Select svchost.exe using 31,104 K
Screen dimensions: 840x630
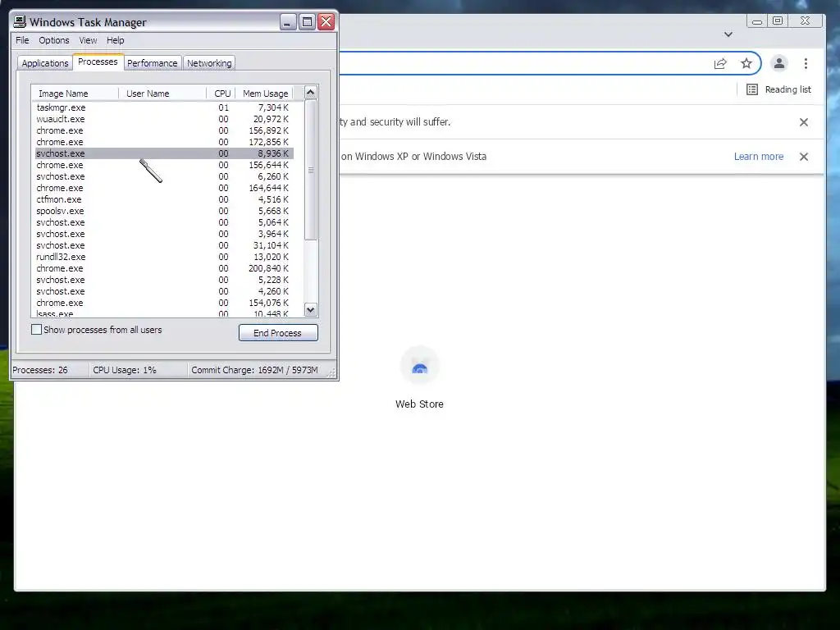point(164,245)
